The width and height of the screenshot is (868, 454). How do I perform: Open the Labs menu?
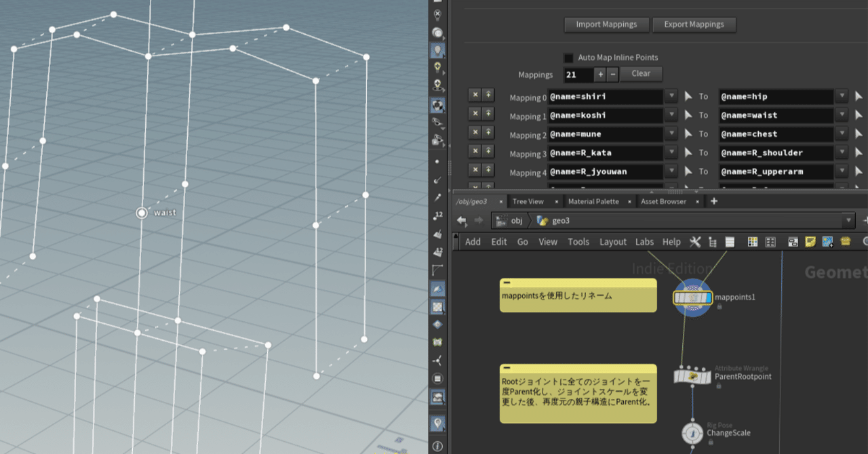click(x=645, y=242)
